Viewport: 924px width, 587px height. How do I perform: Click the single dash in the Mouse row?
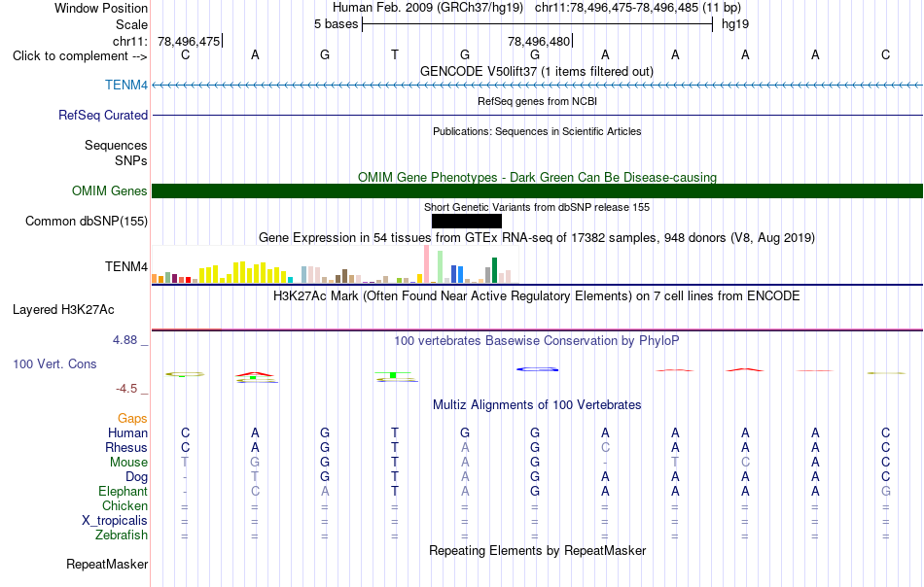tap(605, 463)
